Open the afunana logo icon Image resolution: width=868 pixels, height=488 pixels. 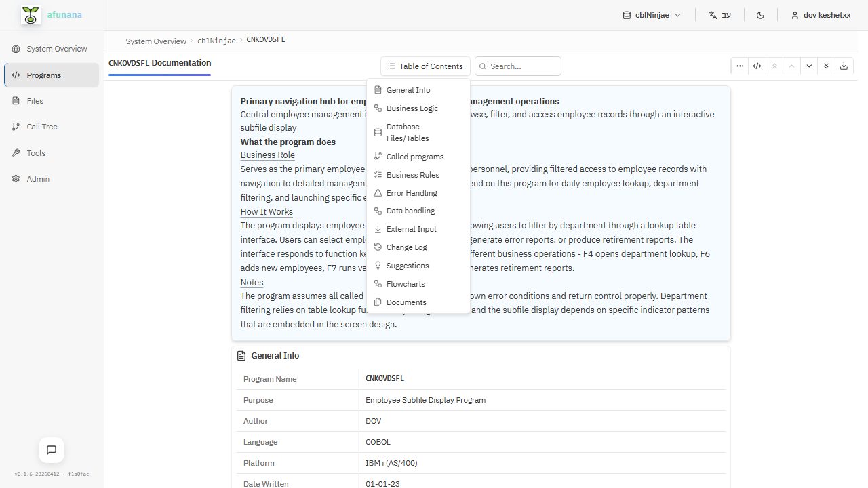point(30,14)
